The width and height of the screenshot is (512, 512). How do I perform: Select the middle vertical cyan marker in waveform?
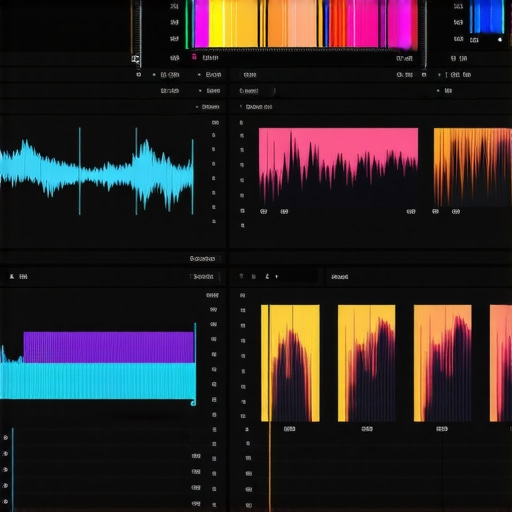tap(136, 171)
